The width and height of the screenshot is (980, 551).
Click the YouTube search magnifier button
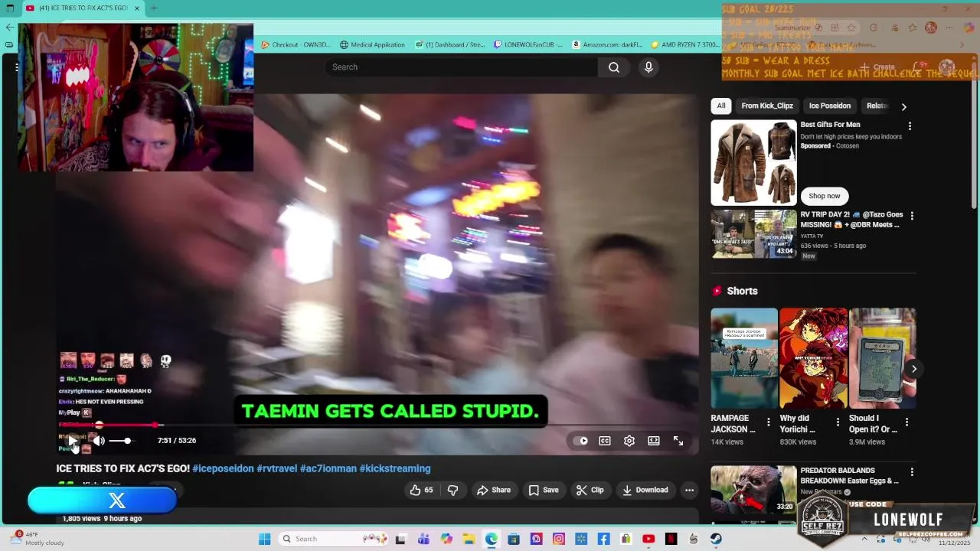(x=614, y=67)
